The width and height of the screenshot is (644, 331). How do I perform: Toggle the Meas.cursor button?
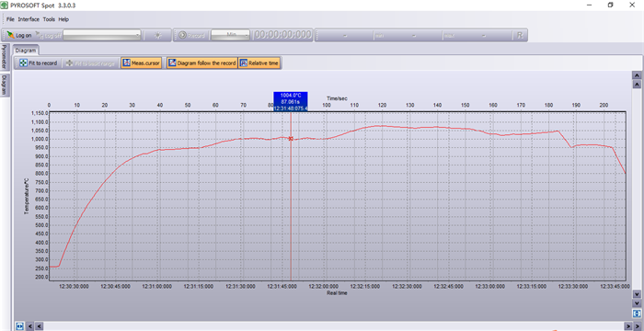(142, 63)
